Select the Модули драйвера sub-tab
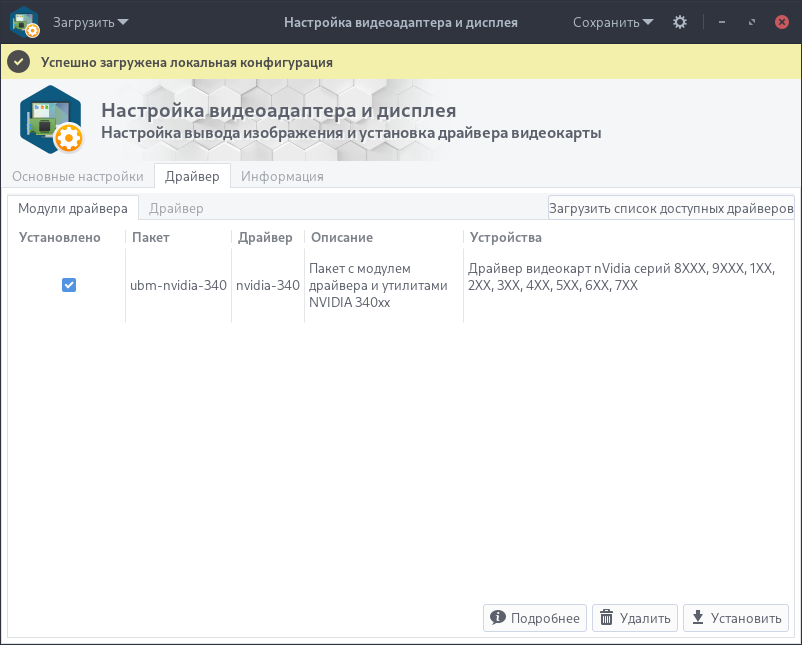The image size is (802, 645). pyautogui.click(x=73, y=208)
